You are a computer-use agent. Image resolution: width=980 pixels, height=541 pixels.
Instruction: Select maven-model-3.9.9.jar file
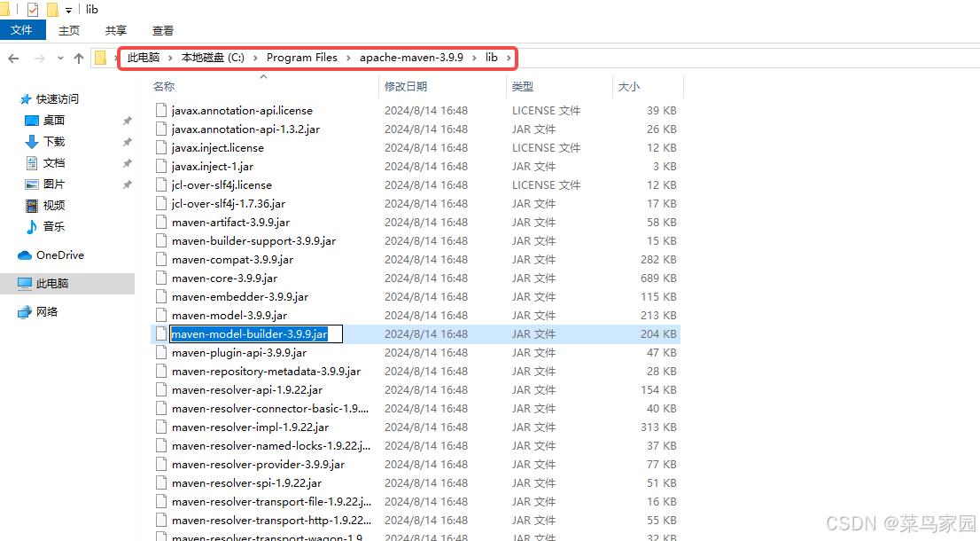pos(229,316)
